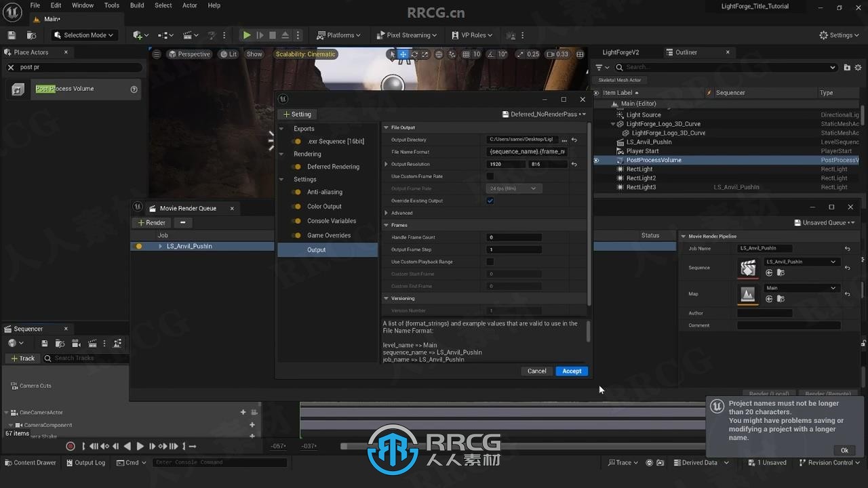Click the Cancel button
Image resolution: width=868 pixels, height=488 pixels.
(x=536, y=371)
